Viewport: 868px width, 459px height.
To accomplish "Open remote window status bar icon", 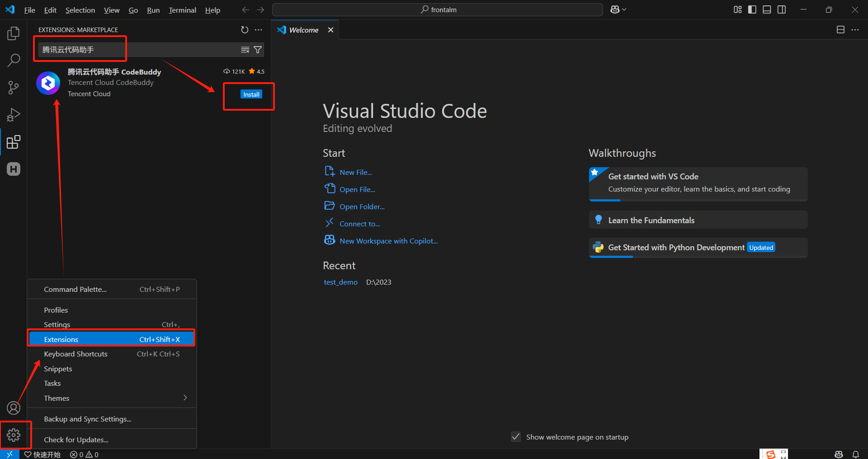I will (9, 454).
